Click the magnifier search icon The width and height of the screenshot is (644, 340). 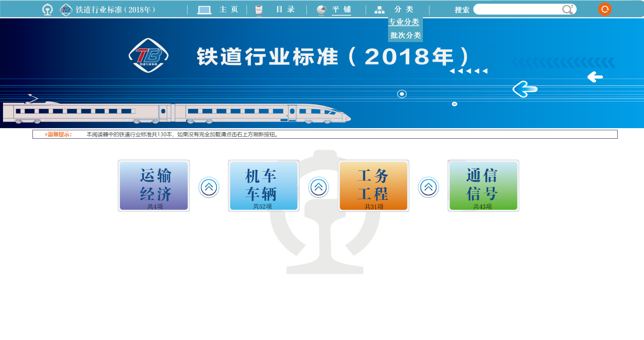click(x=567, y=9)
